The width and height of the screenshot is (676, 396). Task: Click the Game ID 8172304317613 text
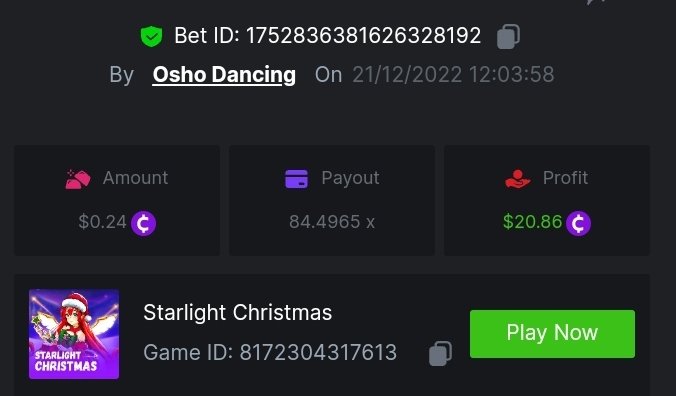(x=270, y=352)
